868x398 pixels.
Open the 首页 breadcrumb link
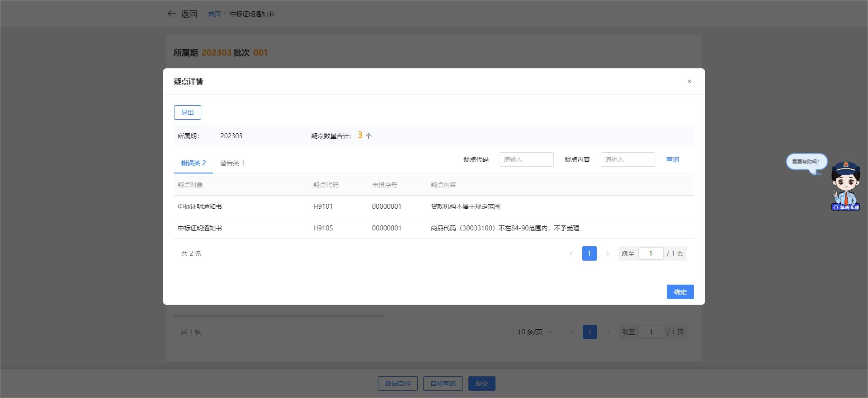tap(214, 14)
